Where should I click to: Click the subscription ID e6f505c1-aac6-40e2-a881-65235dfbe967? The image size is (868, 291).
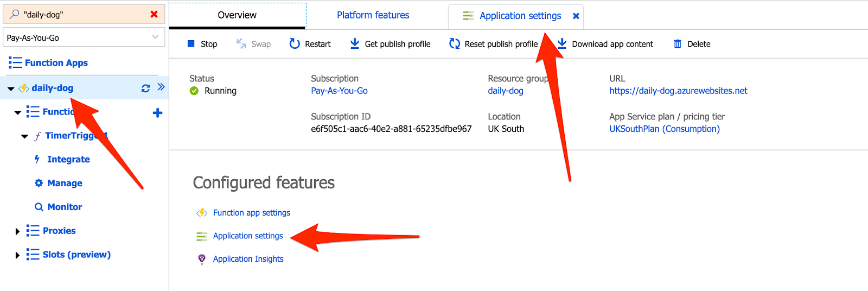tap(391, 129)
